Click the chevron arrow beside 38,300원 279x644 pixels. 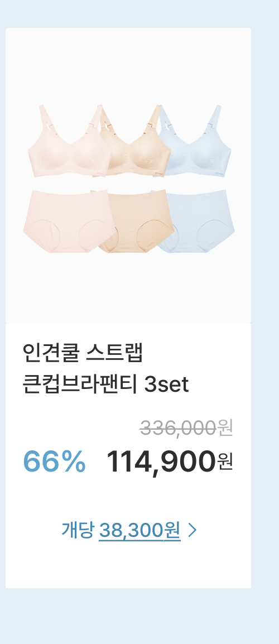[x=193, y=530]
